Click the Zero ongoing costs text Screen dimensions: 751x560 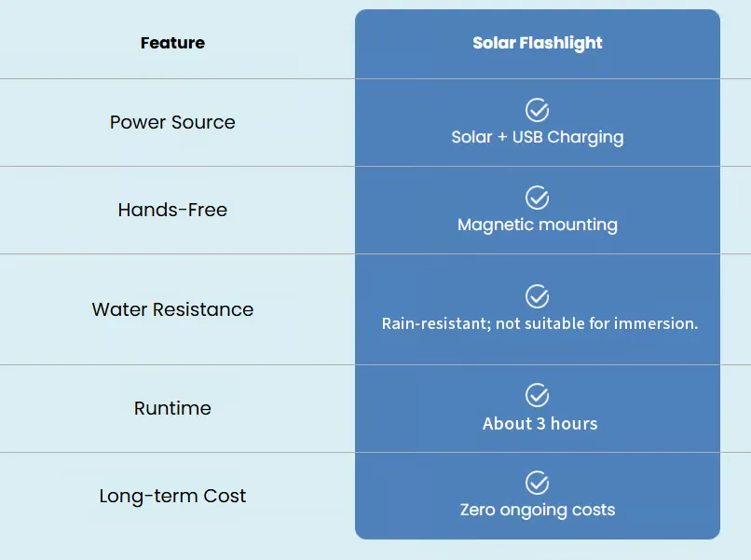point(538,510)
